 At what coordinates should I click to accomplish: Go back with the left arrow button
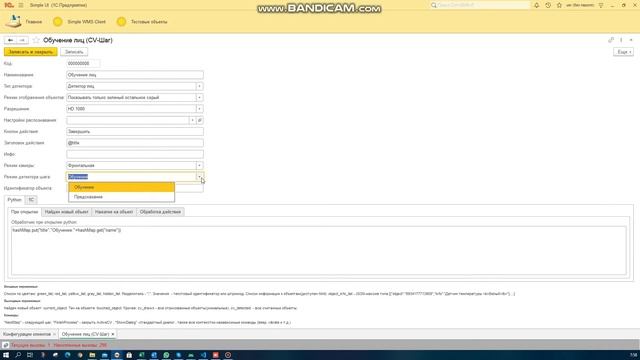(x=10, y=40)
